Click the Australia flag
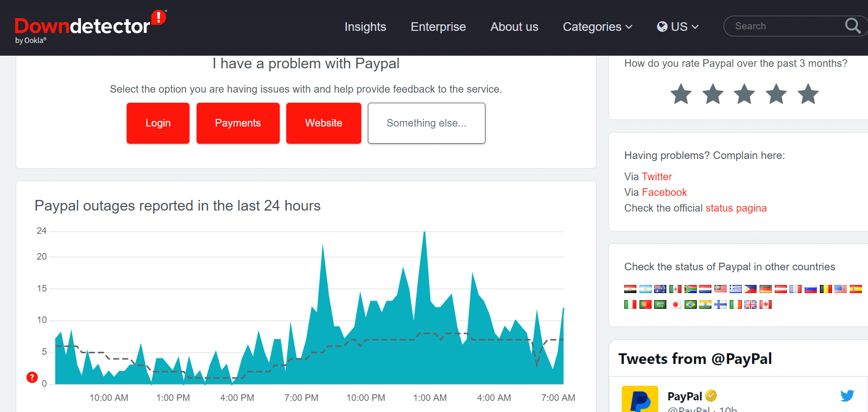 [x=660, y=289]
